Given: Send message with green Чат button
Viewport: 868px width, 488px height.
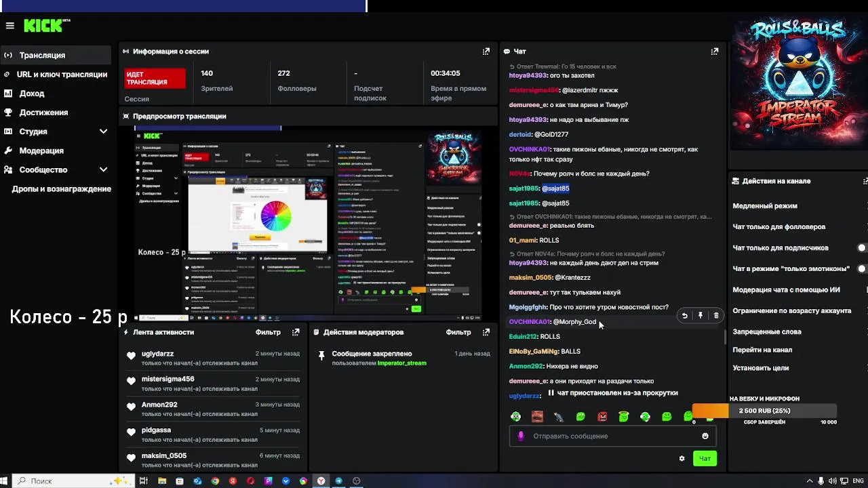Looking at the screenshot, I should click(x=705, y=459).
